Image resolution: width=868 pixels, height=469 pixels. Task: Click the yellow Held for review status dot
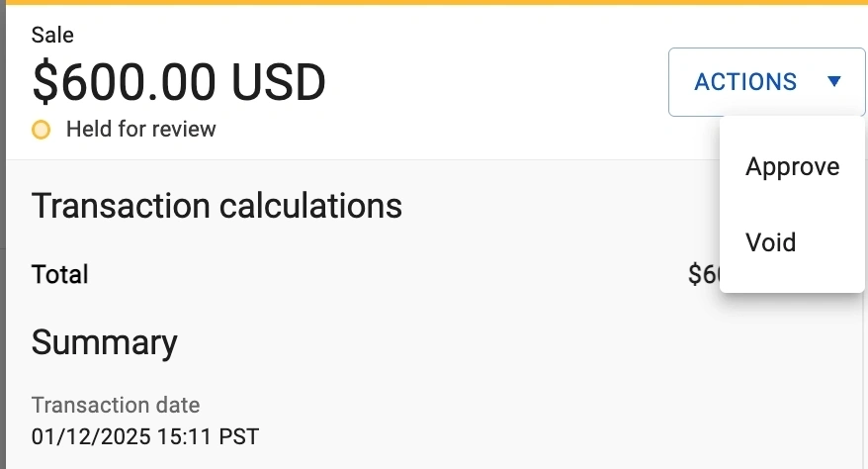point(41,130)
